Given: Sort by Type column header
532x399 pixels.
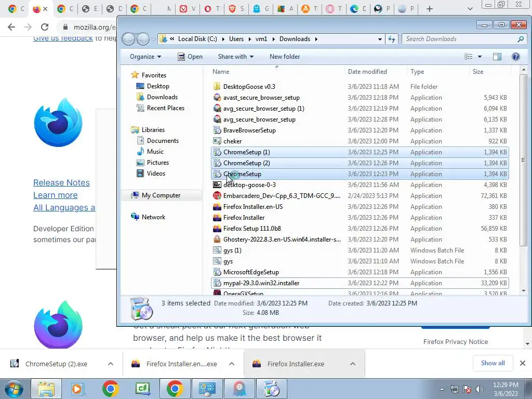Looking at the screenshot, I should pos(438,72).
